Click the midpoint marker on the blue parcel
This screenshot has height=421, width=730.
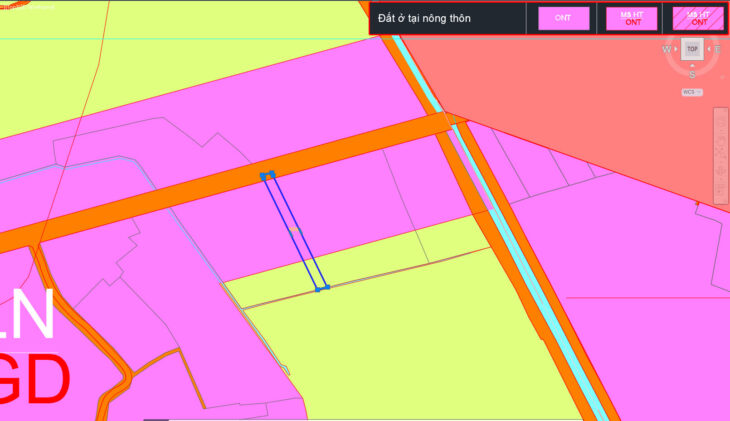pos(295,231)
